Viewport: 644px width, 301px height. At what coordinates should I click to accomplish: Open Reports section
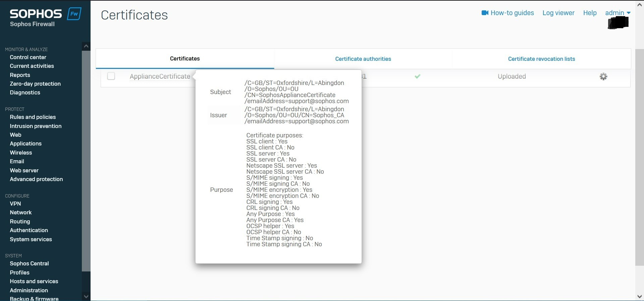[20, 75]
